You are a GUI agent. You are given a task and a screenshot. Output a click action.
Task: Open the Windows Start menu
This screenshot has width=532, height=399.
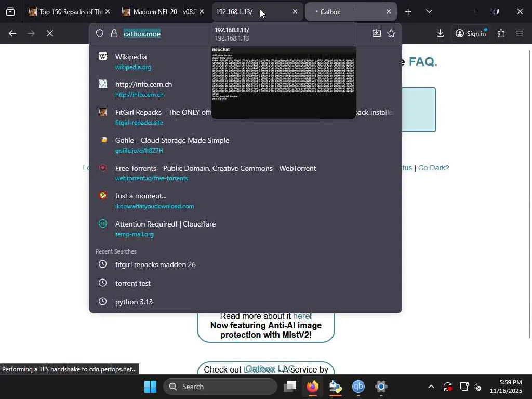click(150, 387)
